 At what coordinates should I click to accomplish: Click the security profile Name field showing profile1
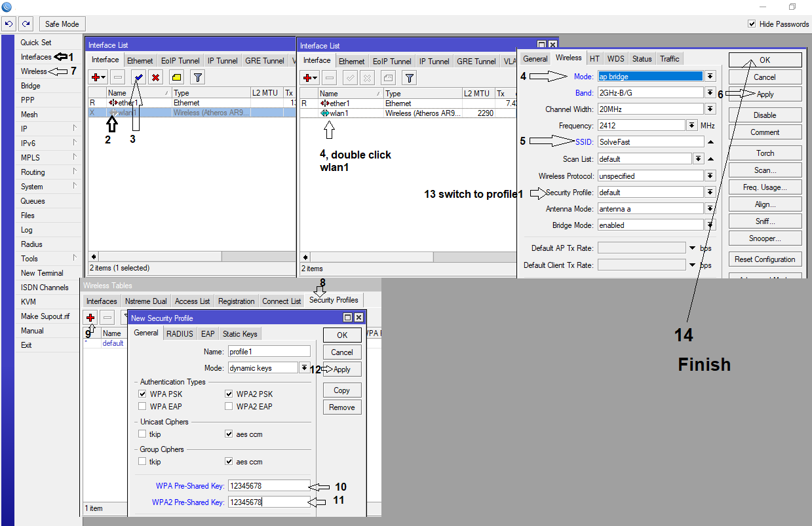(269, 352)
